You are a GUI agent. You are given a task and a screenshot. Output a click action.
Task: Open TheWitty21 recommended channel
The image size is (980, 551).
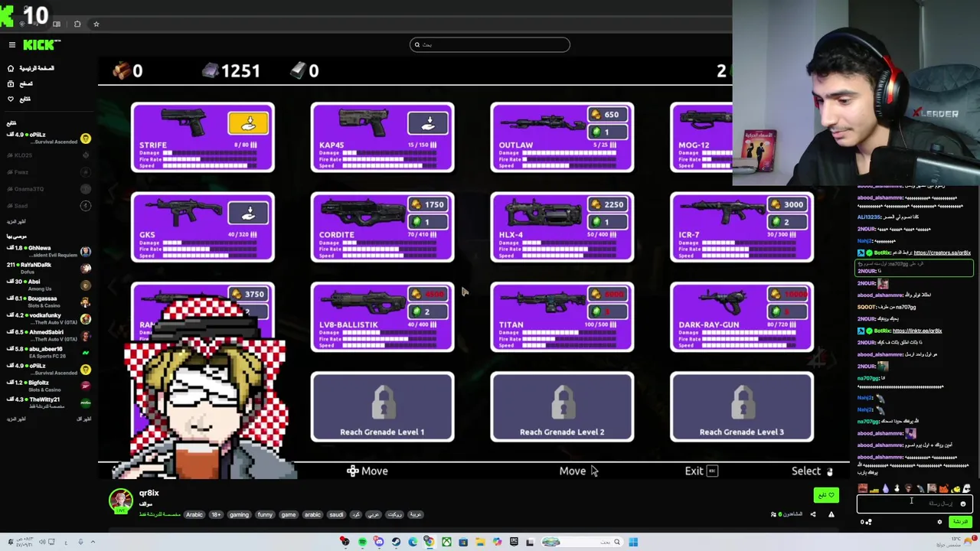coord(47,403)
